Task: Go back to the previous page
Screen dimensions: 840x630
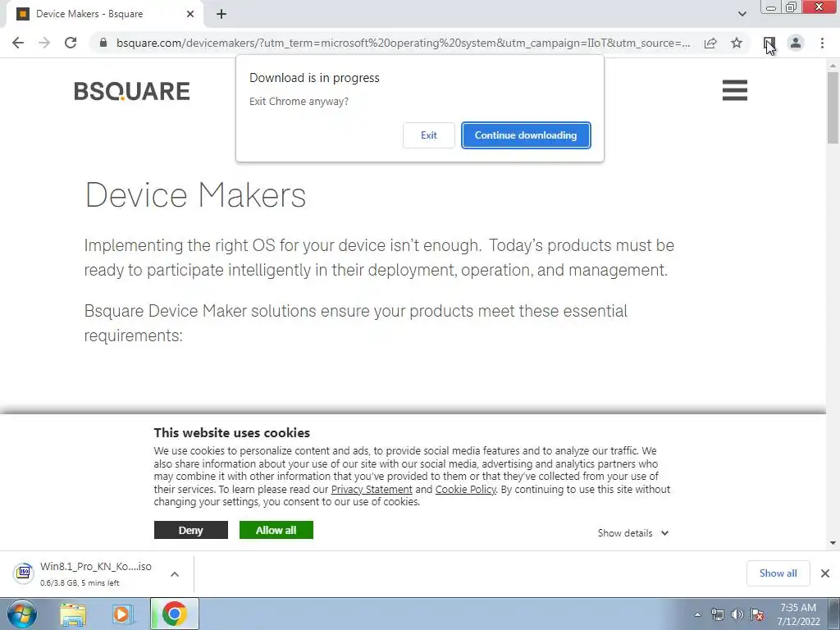Action: [18, 43]
